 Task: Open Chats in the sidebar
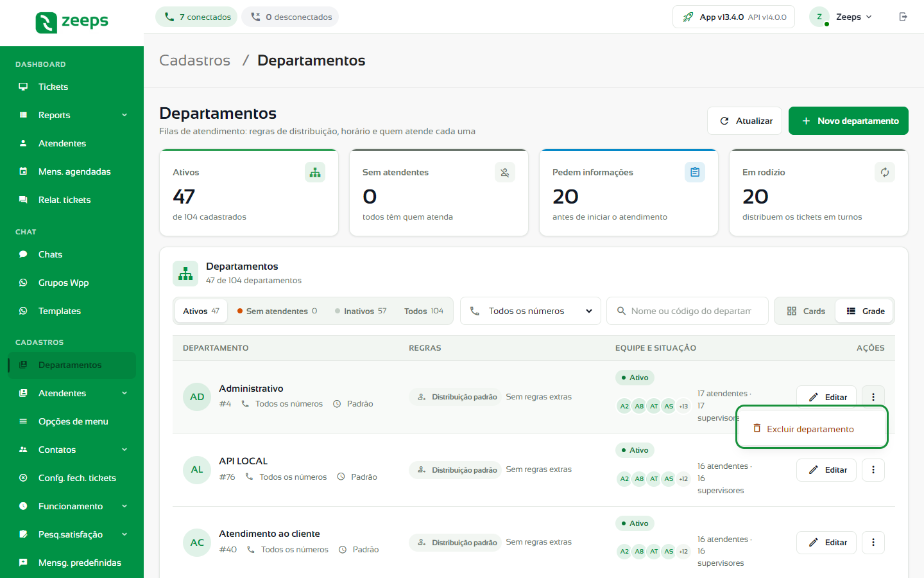coord(72,254)
